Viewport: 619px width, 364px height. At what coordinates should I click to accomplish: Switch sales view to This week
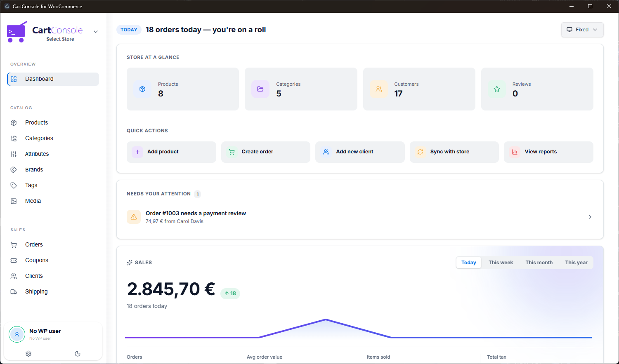[x=501, y=263]
